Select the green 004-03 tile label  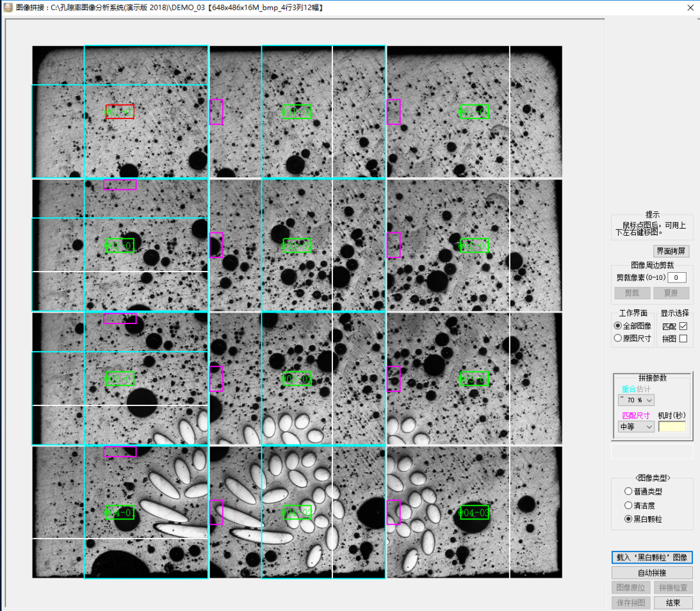pos(475,512)
